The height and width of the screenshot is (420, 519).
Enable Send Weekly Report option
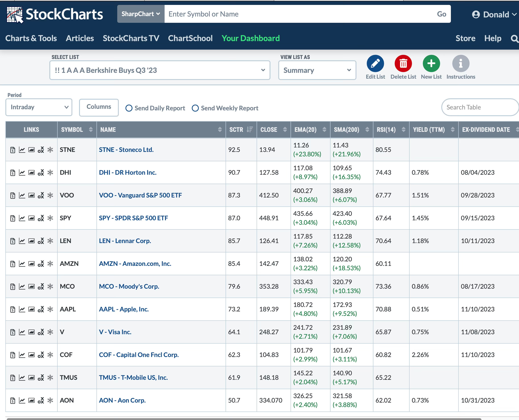(x=195, y=108)
